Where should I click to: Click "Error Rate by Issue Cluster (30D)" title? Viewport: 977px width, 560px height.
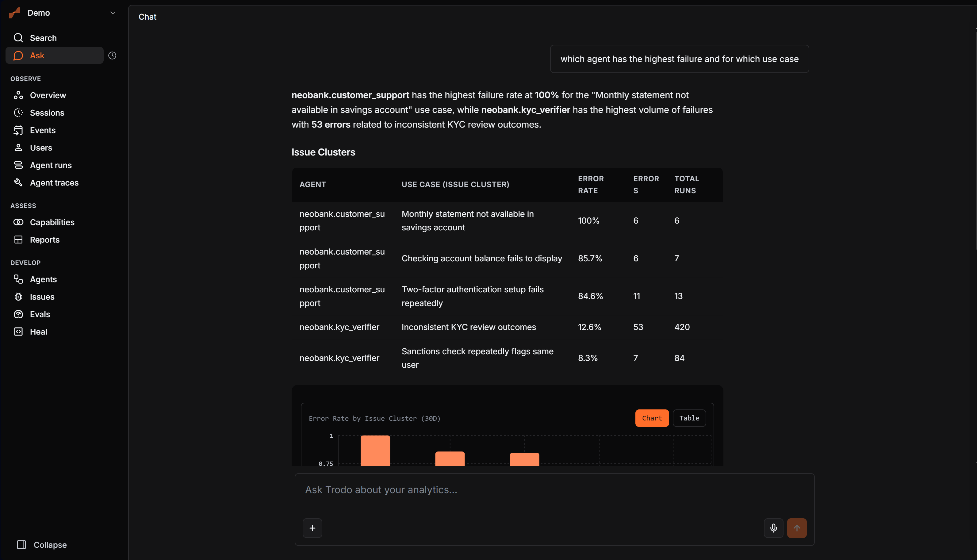(x=374, y=418)
